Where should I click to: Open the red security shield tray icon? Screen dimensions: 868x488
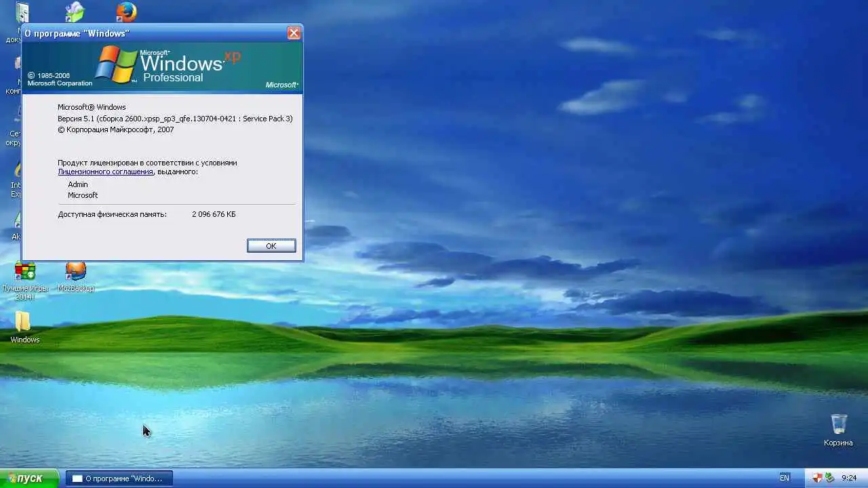(x=817, y=478)
